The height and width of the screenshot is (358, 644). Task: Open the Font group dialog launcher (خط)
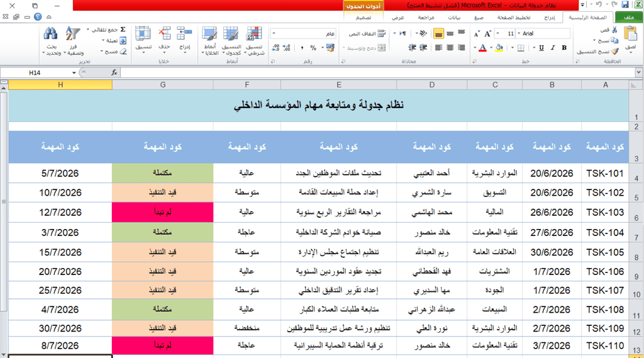pos(474,62)
